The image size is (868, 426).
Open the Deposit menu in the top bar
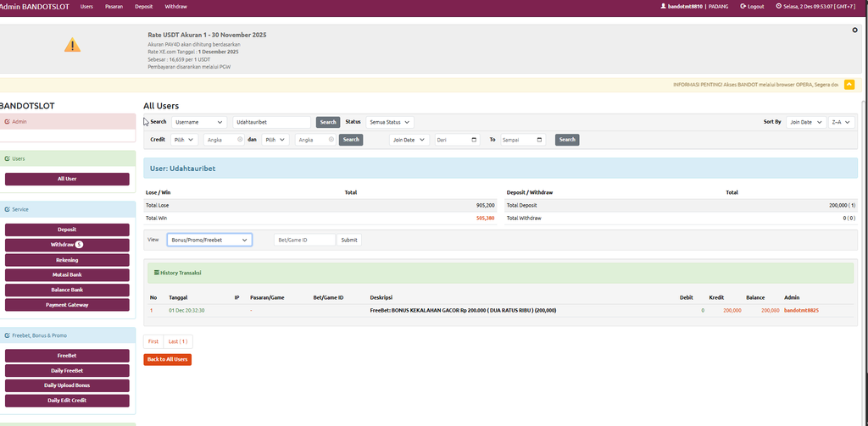point(144,7)
